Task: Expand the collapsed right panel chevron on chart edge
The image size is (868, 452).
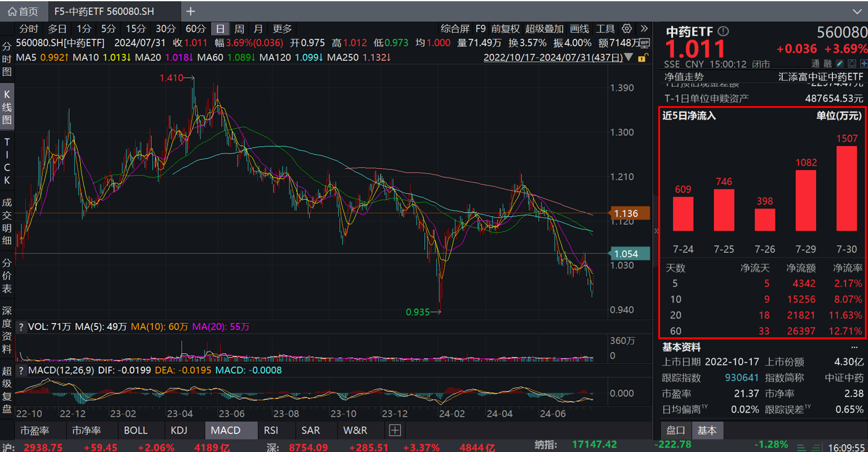Action: pyautogui.click(x=656, y=231)
